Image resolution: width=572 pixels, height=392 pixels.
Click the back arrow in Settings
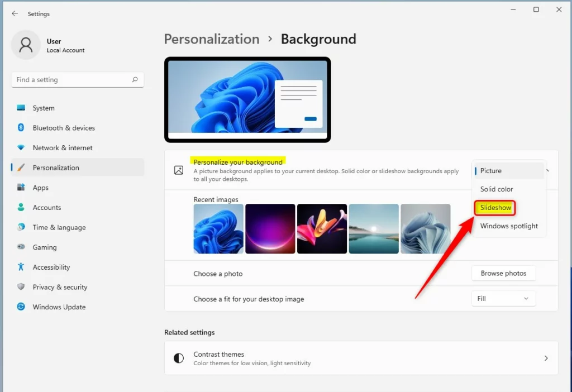15,13
